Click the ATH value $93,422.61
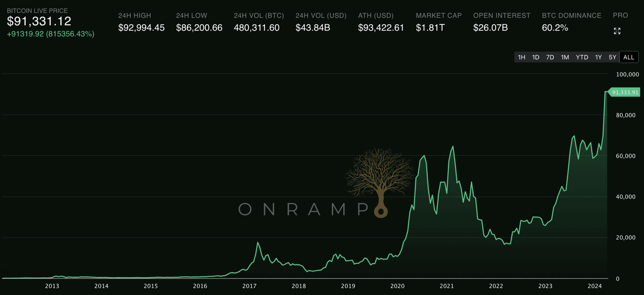 point(381,28)
